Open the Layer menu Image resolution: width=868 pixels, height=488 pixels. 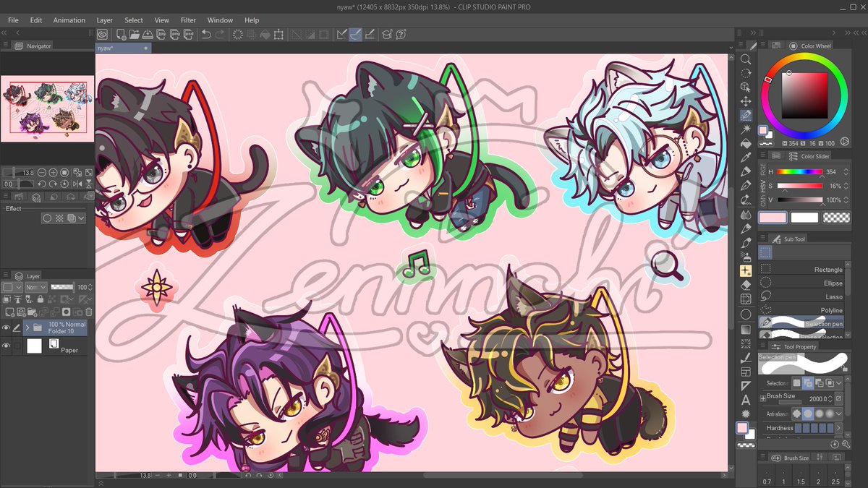(x=105, y=20)
